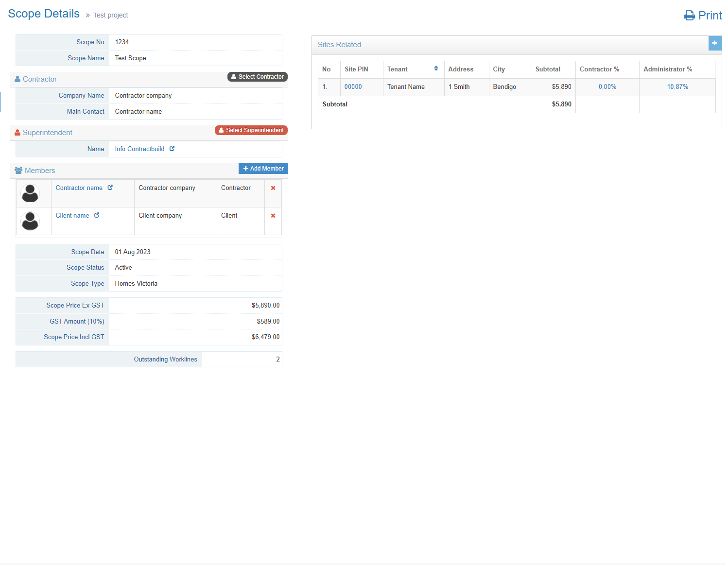Viewport: 728px width, 567px height.
Task: Click the plus icon in Sites Related
Action: (x=714, y=43)
